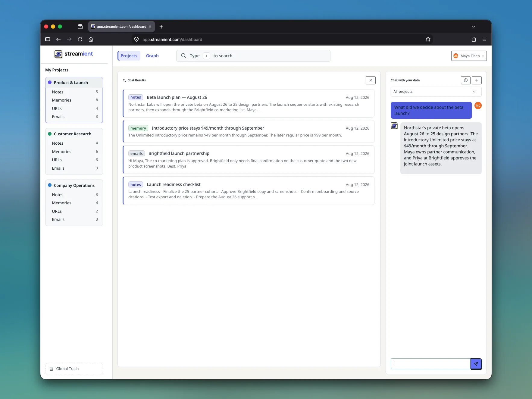The width and height of the screenshot is (532, 399).
Task: Click the notes tag on Launch readiness checklist
Action: coord(136,184)
